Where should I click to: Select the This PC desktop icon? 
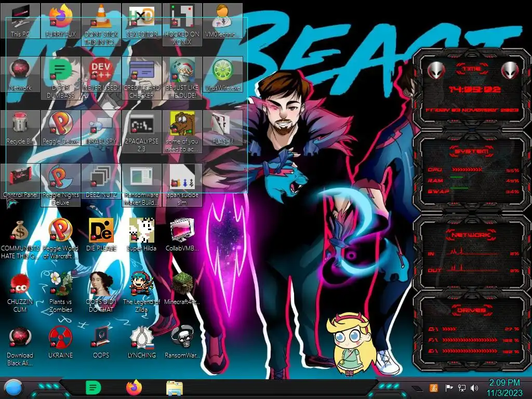pyautogui.click(x=20, y=21)
